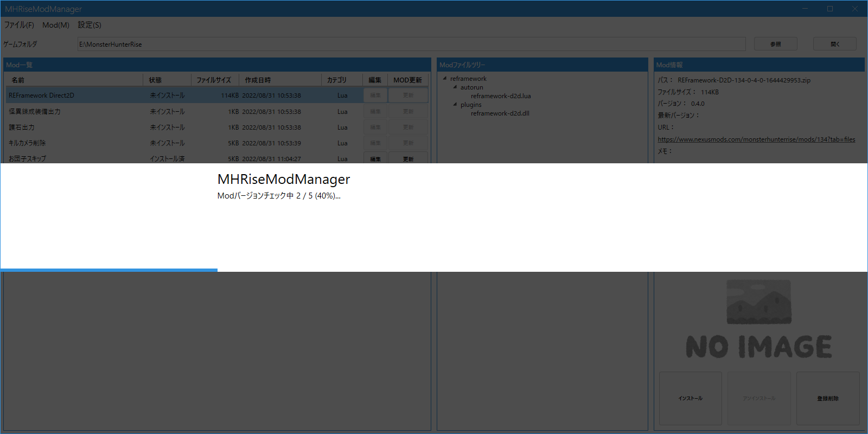The height and width of the screenshot is (434, 868).
Task: Click 編集 button for お団子スキップ
Action: point(375,158)
